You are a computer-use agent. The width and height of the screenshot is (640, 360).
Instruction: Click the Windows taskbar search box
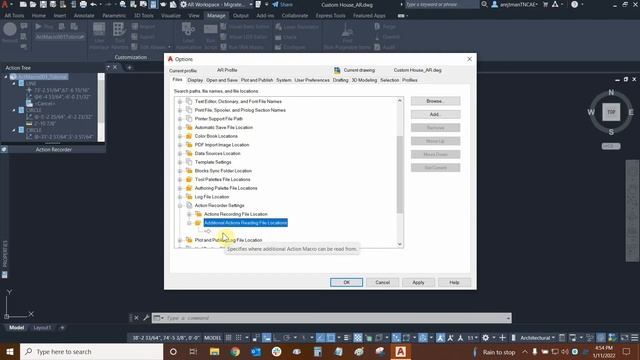point(91,351)
